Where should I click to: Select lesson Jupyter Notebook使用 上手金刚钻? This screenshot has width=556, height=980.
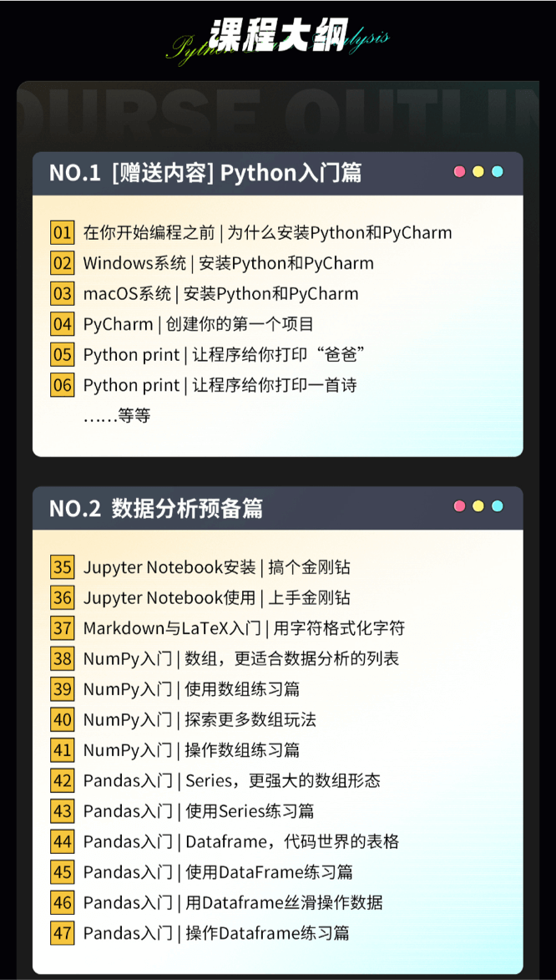point(217,598)
